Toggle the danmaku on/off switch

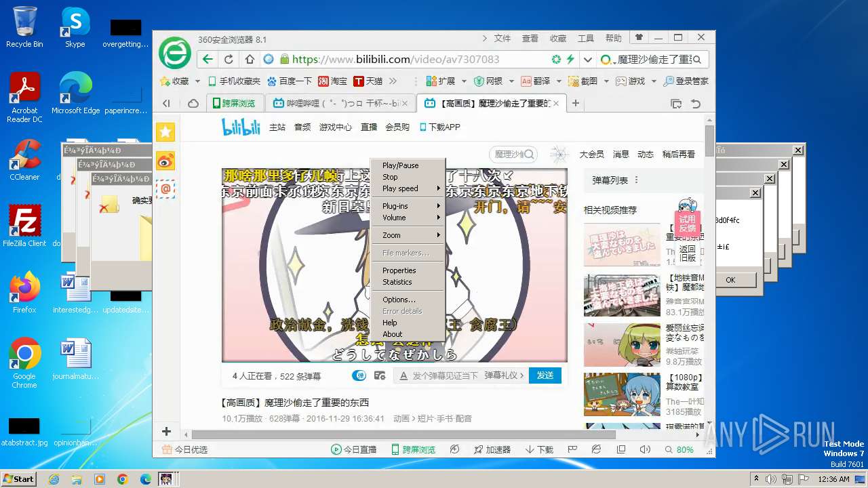(x=359, y=375)
